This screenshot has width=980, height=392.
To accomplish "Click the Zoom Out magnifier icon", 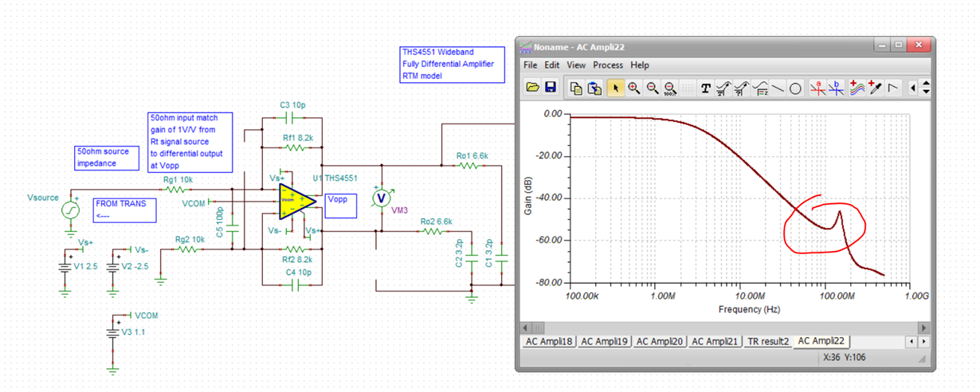I will tap(652, 88).
